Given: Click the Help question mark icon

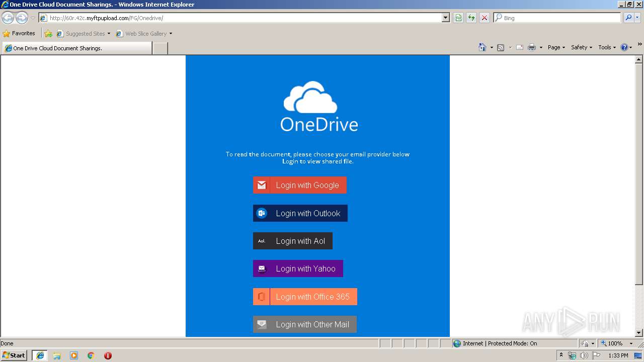Looking at the screenshot, I should pos(624,47).
